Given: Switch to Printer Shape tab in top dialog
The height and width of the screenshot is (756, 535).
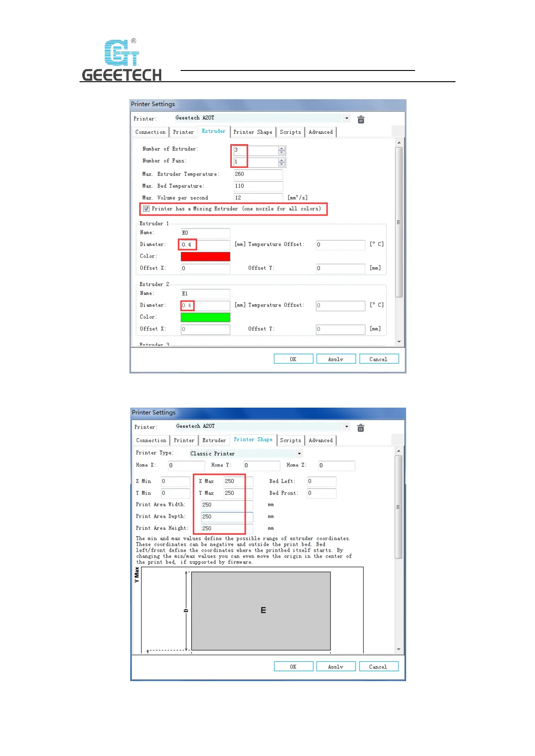Looking at the screenshot, I should [253, 132].
